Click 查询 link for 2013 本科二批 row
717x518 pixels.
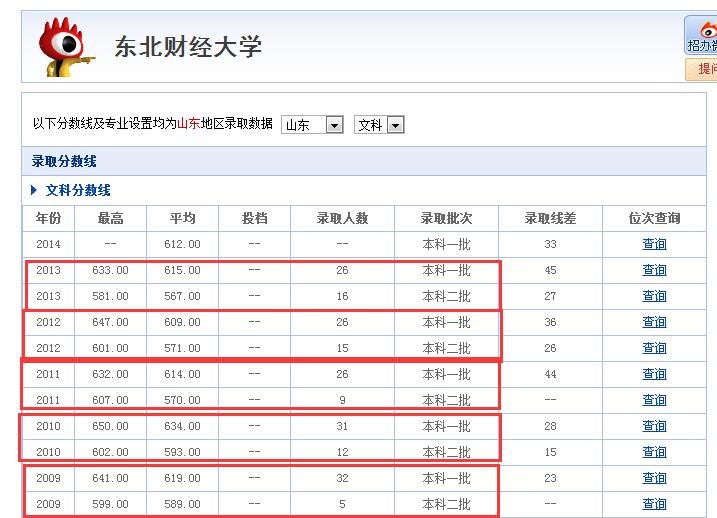point(654,296)
